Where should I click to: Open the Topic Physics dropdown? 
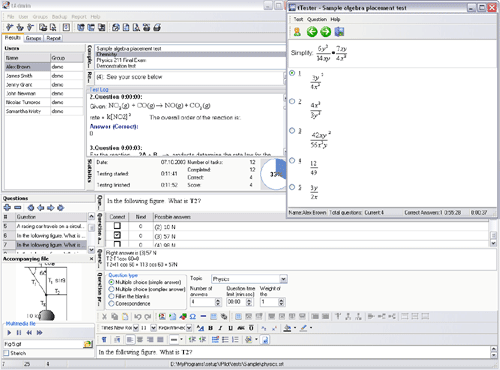coord(283,279)
